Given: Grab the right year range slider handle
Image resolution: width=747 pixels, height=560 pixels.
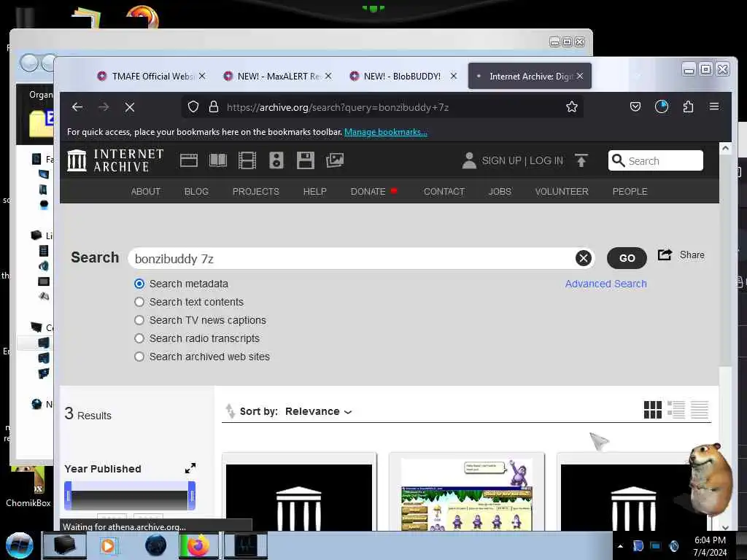Looking at the screenshot, I should (x=192, y=496).
